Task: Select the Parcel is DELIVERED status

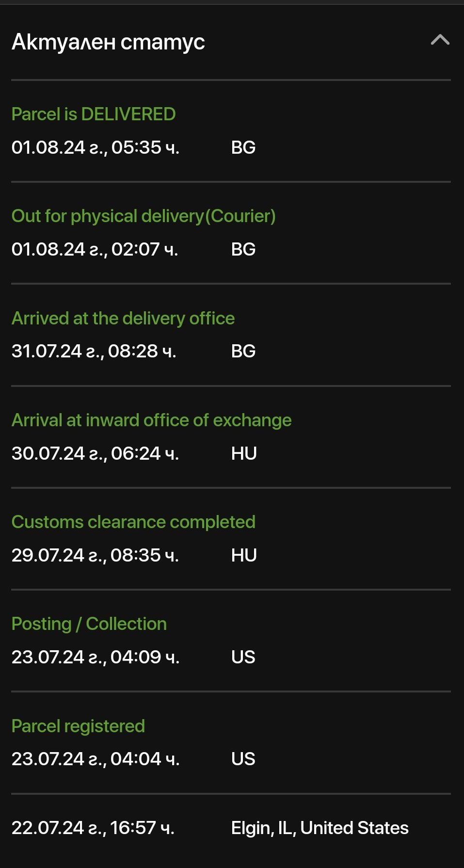Action: point(94,114)
